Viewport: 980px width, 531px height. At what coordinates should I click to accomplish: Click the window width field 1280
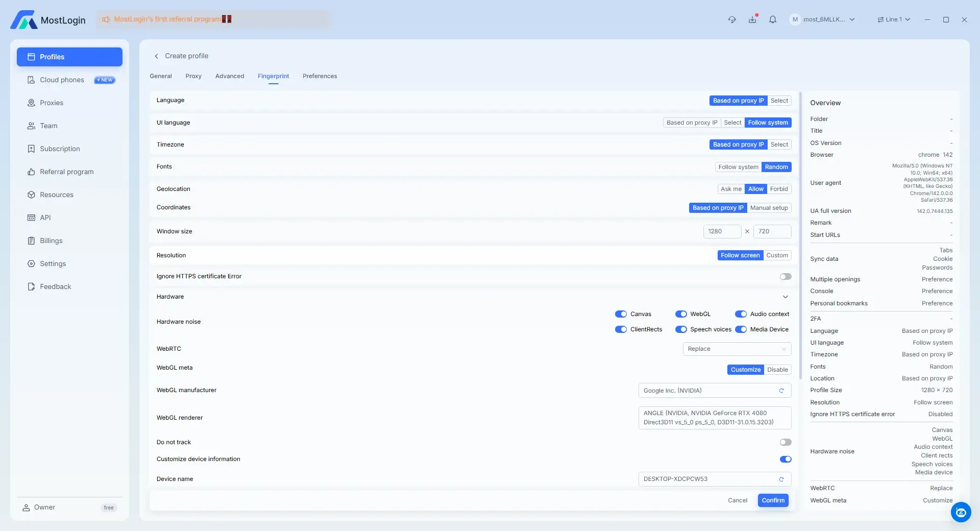(x=722, y=231)
